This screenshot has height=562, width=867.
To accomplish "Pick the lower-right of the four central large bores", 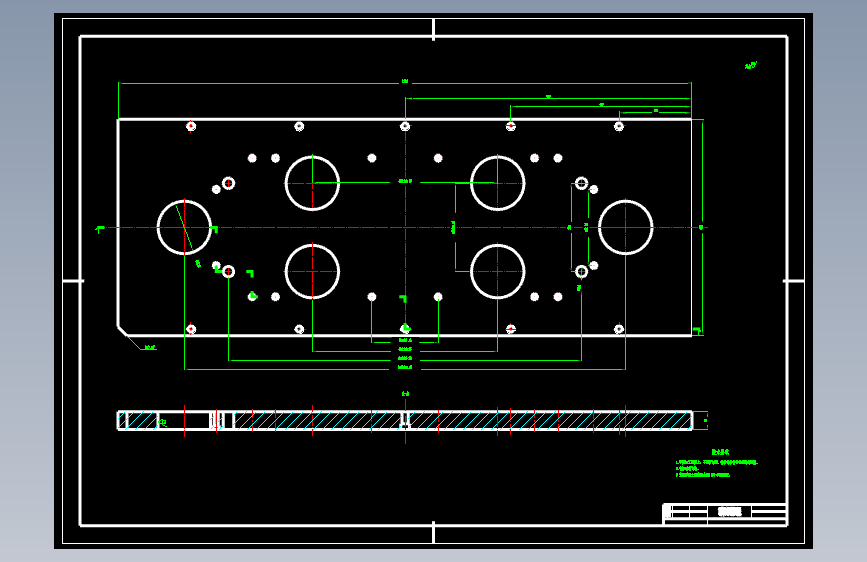I will 498,272.
